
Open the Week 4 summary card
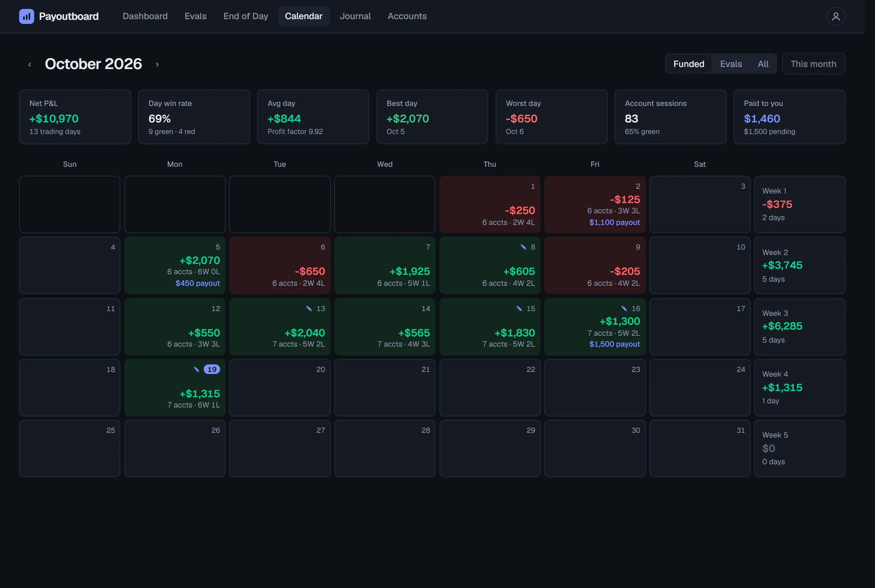point(799,387)
